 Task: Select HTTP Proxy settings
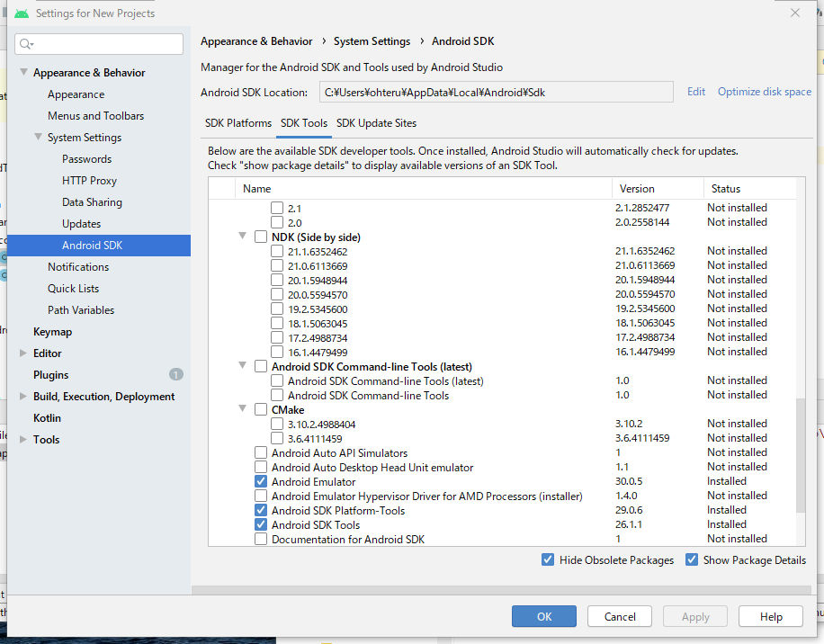tap(89, 180)
